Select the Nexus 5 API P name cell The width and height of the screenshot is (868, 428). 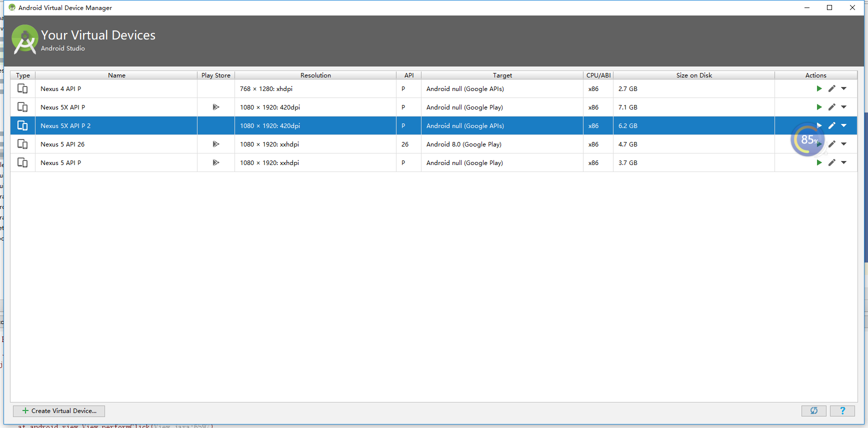(x=116, y=162)
